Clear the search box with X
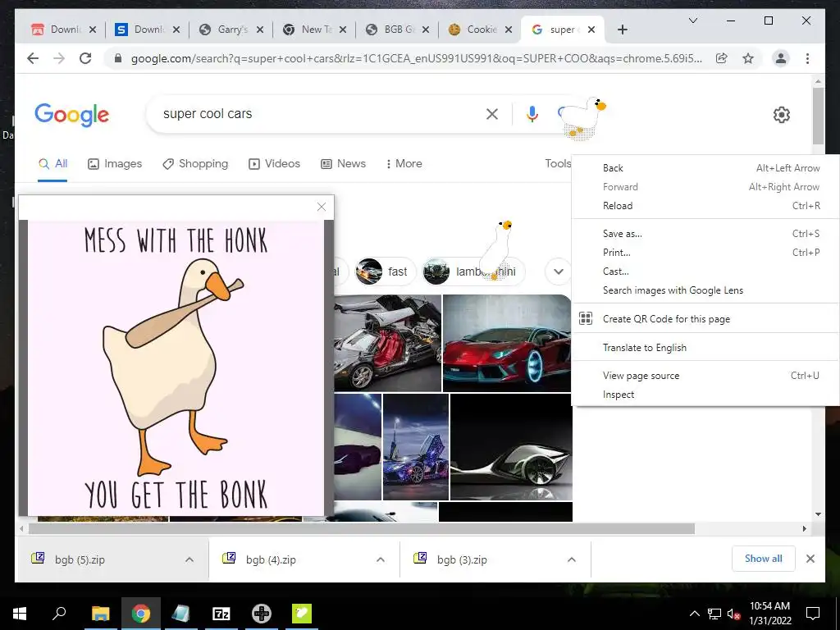The height and width of the screenshot is (630, 840). coord(492,113)
